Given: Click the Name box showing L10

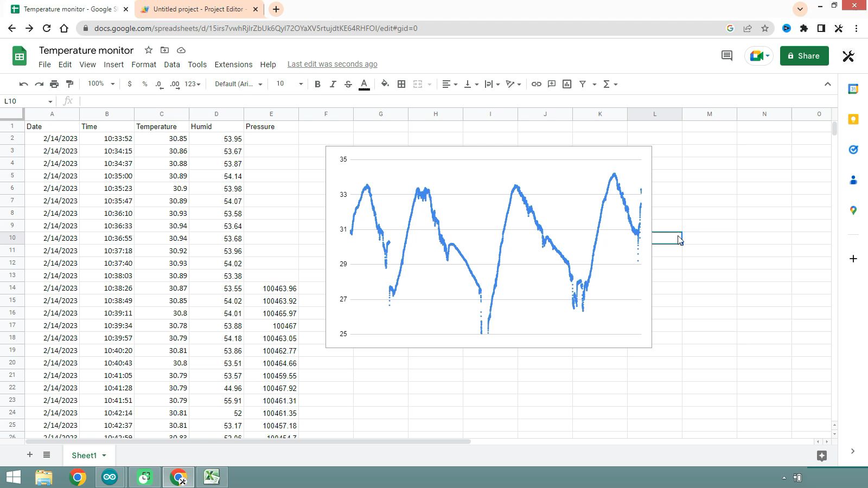Looking at the screenshot, I should pyautogui.click(x=28, y=101).
